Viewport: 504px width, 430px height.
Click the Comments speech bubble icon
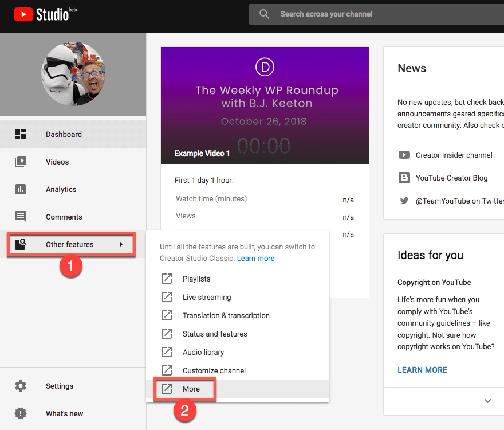(x=21, y=217)
